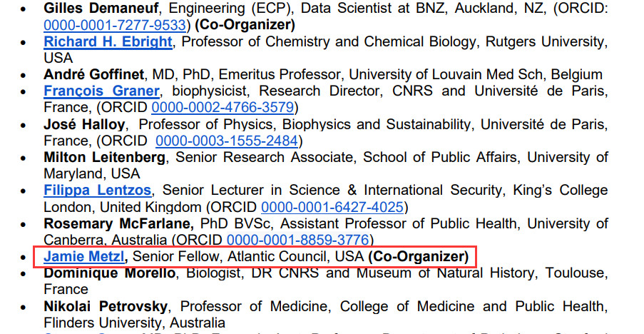Open ORCID link 0000-0002-4766-3579
The height and width of the screenshot is (334, 644).
[223, 108]
